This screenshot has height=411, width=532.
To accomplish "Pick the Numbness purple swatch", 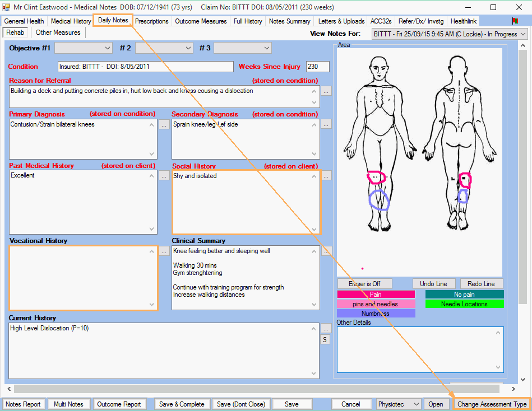I will 376,314.
